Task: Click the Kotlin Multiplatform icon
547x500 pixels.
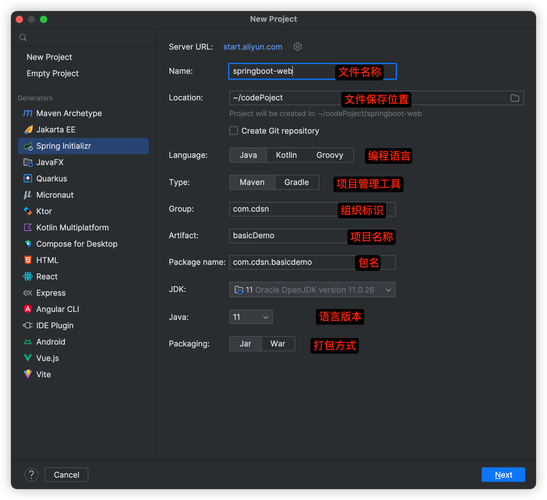Action: click(28, 227)
